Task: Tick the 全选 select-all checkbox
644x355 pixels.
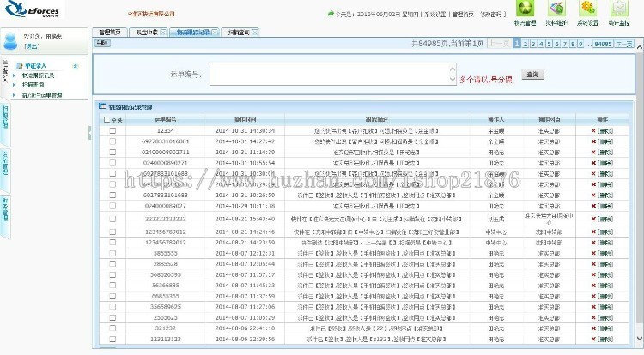Action: click(107, 120)
